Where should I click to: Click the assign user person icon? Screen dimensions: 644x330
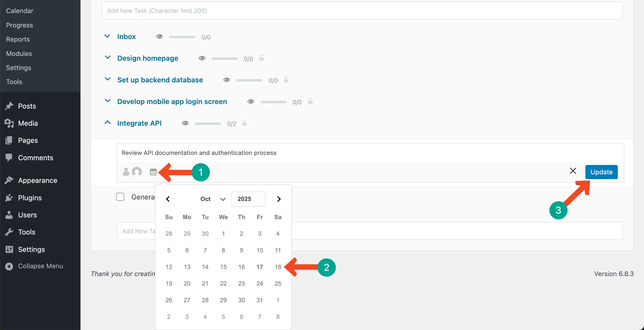pos(126,172)
